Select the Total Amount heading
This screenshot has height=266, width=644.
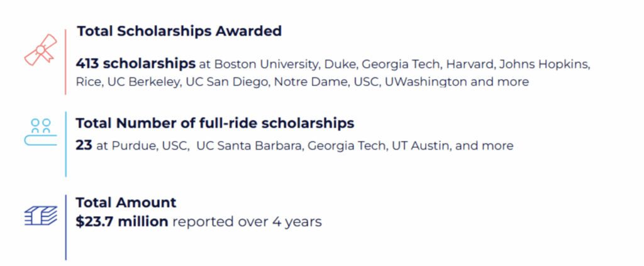click(126, 202)
